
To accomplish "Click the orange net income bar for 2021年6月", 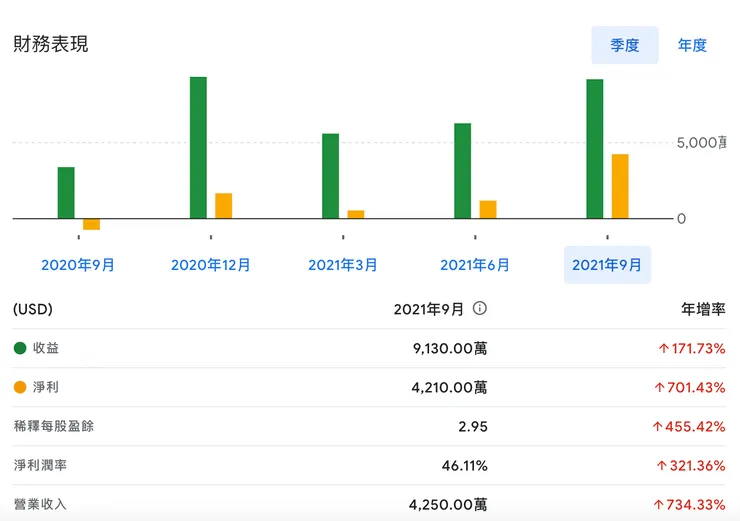I will coord(488,210).
